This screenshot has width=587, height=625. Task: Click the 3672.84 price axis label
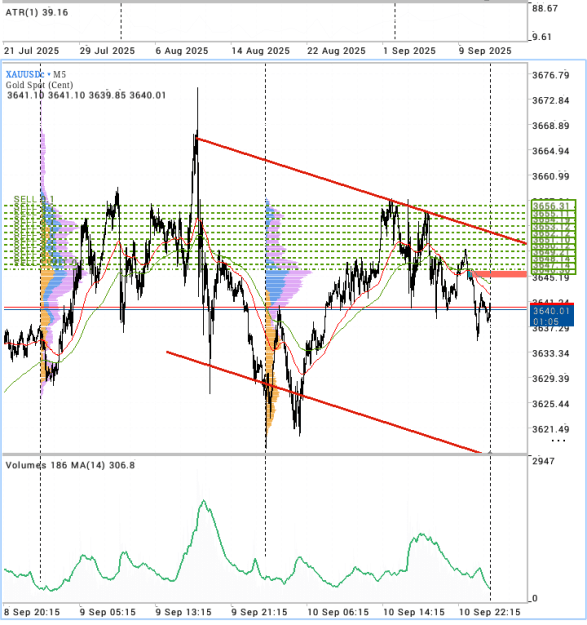[551, 100]
